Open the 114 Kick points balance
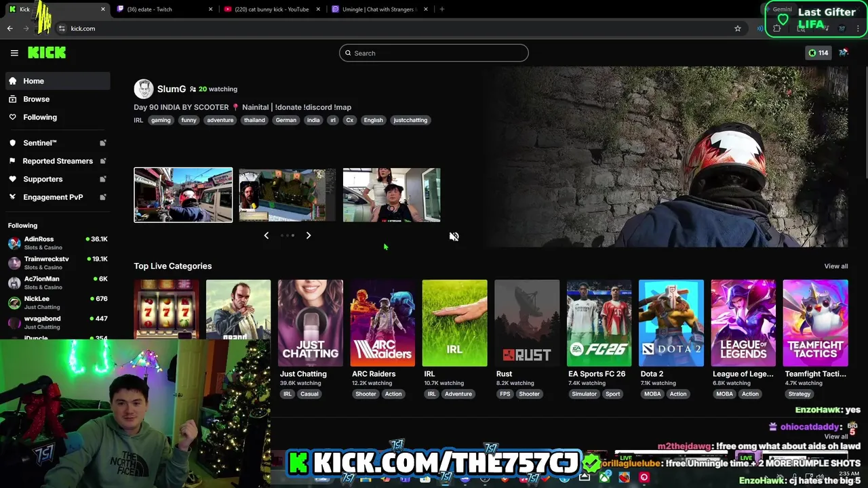 [x=818, y=53]
